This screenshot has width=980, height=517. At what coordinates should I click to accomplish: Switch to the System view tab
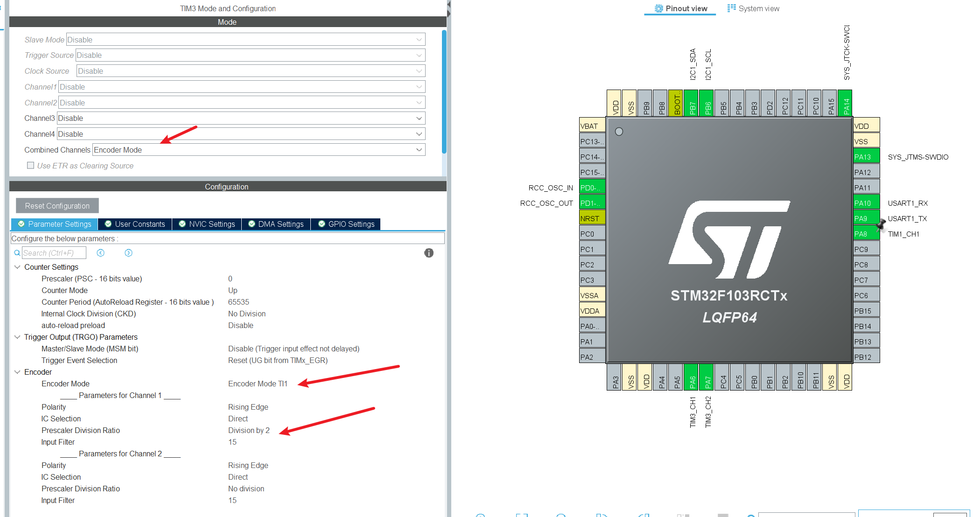753,8
